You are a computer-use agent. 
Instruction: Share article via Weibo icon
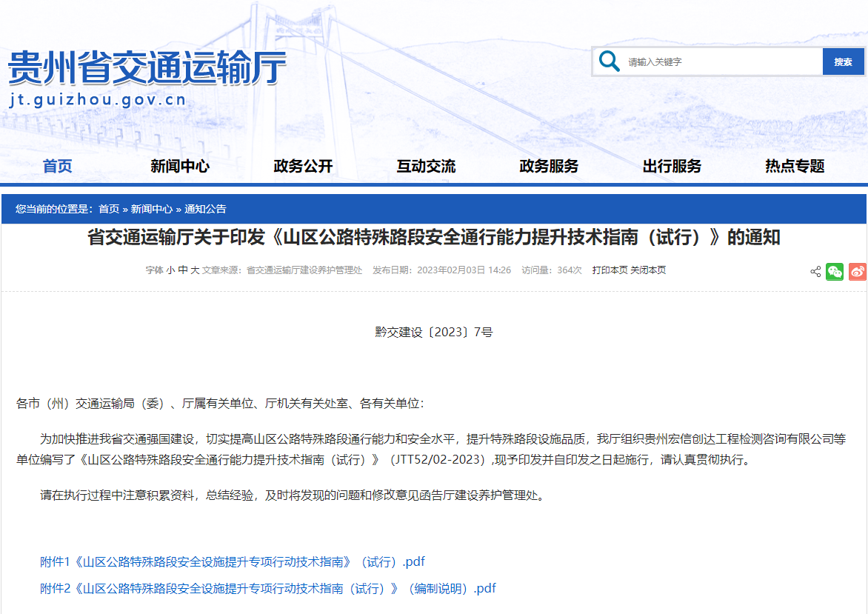[x=857, y=271]
